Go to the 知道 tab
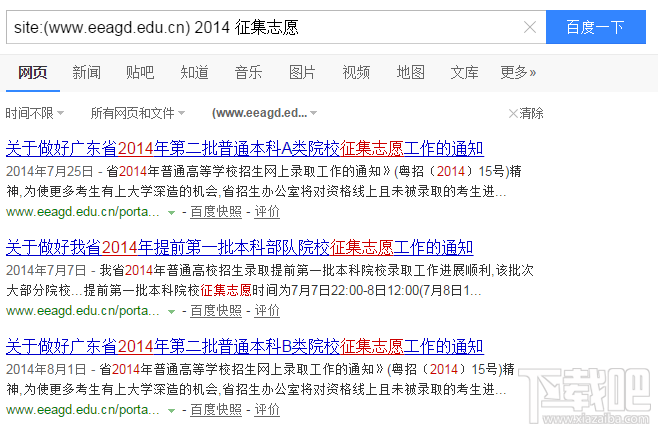Viewport: 658px width, 429px height. coord(194,72)
